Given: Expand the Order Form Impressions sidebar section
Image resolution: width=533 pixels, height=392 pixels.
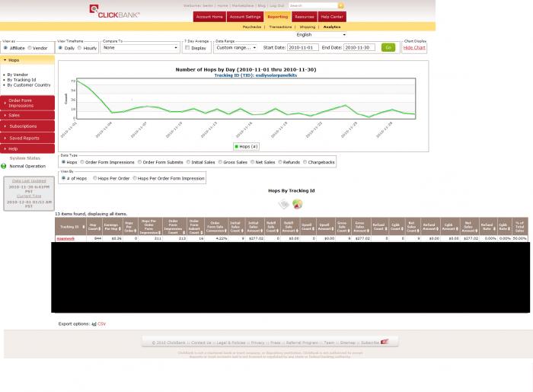Looking at the screenshot, I should click(27, 103).
